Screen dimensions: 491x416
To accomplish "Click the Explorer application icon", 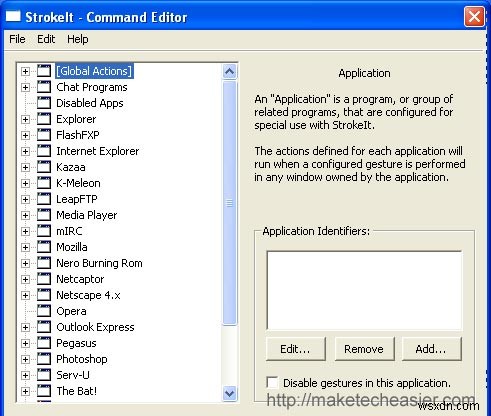I will pyautogui.click(x=44, y=119).
